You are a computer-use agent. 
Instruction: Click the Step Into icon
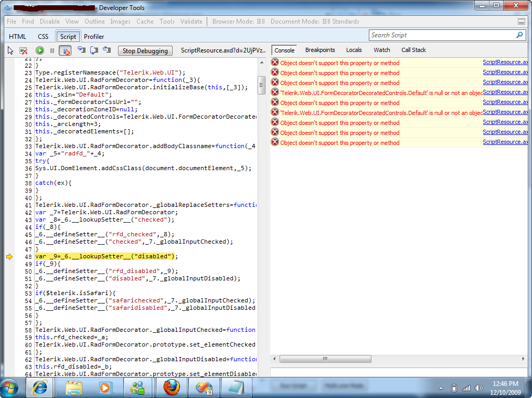point(81,50)
